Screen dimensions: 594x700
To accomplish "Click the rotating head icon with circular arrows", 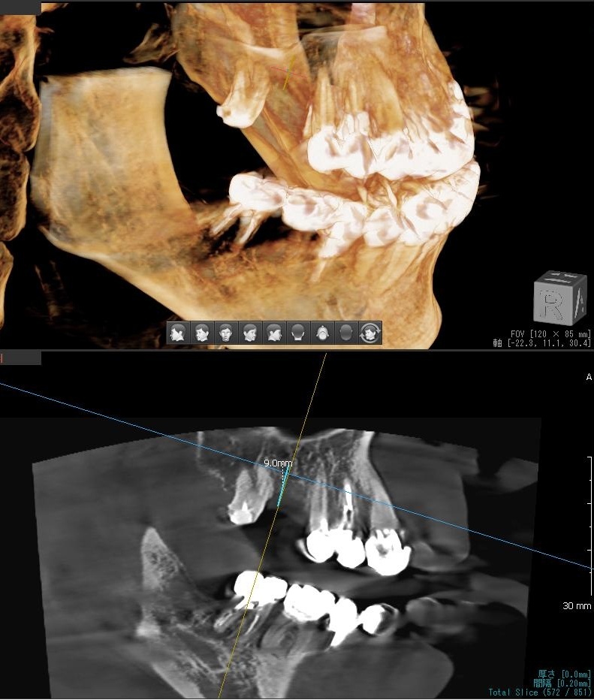I will click(x=370, y=333).
